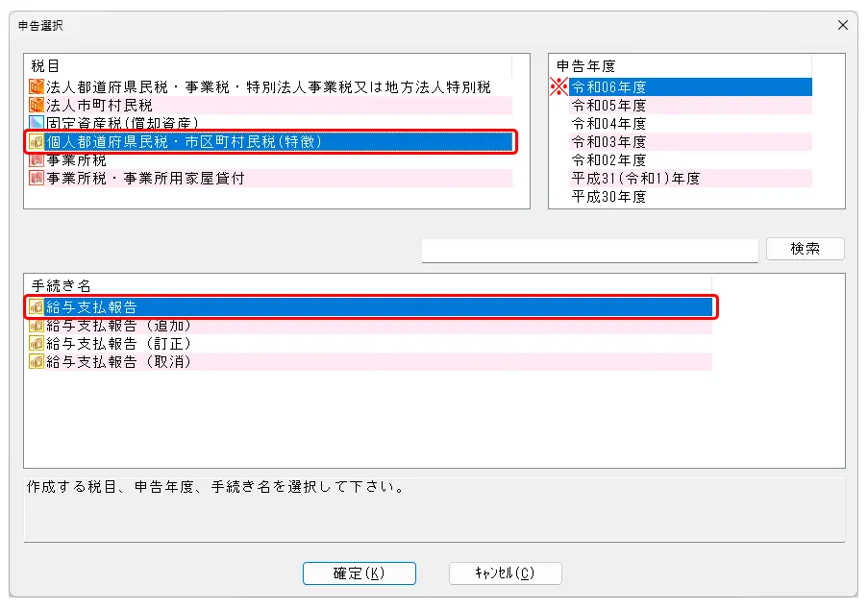Click the 給与支払報告（取消） row icon

click(x=37, y=362)
